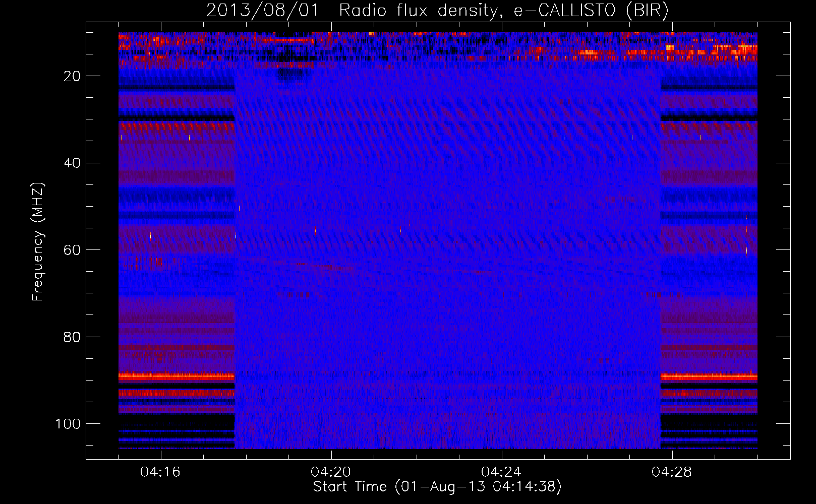Screen dimensions: 816x504
Task: Click the frequency tick label "100"
Action: pos(68,424)
